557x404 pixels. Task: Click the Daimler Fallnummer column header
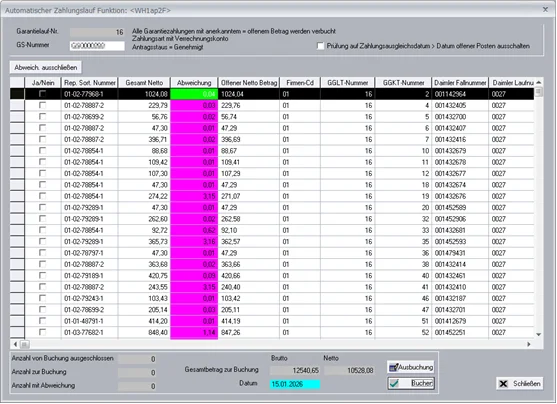click(460, 83)
